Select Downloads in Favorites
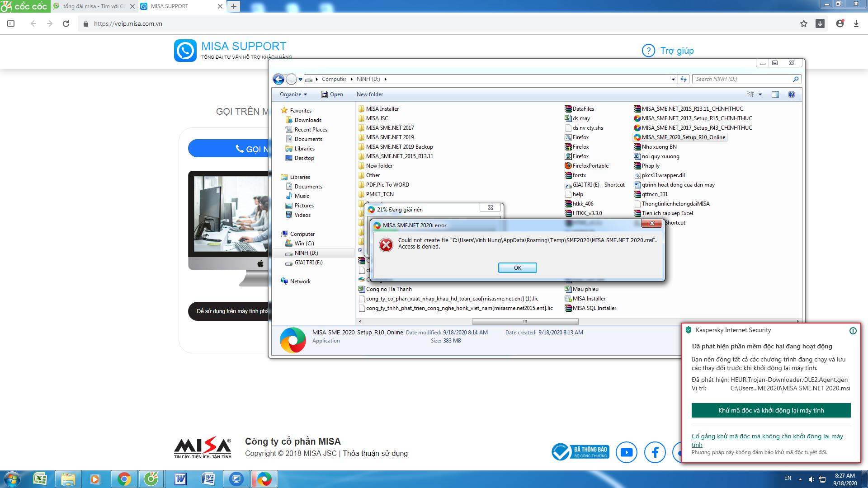 point(307,120)
